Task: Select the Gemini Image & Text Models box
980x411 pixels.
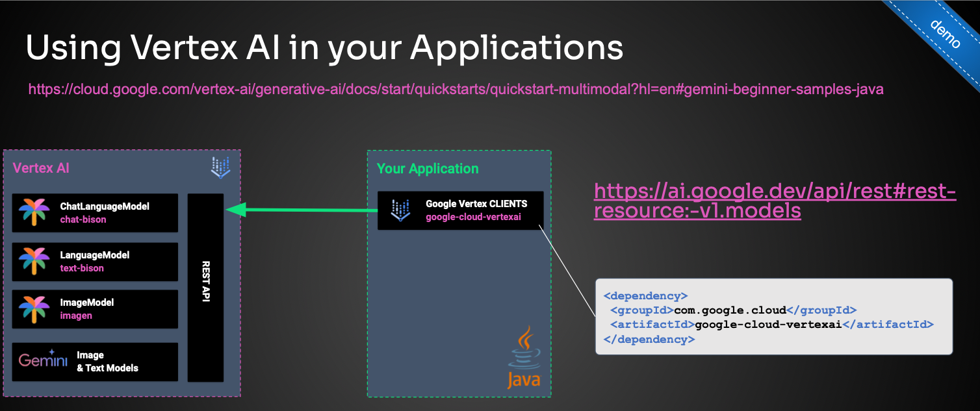Action: coord(95,362)
